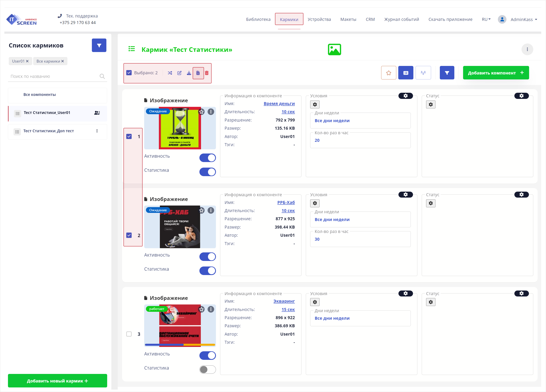Disable Статистика toggle for Время деньги
This screenshot has width=546, height=392.
(x=207, y=172)
